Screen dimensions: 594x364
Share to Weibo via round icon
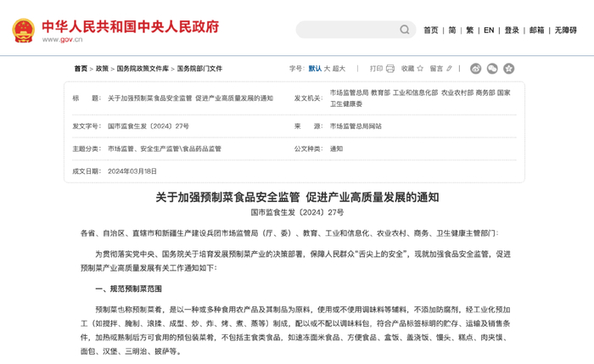[476, 69]
